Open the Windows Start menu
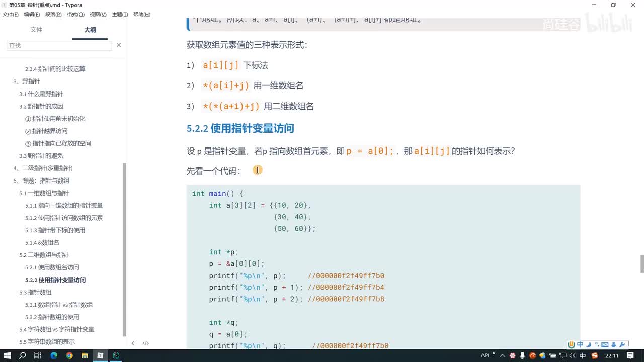644x362 pixels. [8, 355]
